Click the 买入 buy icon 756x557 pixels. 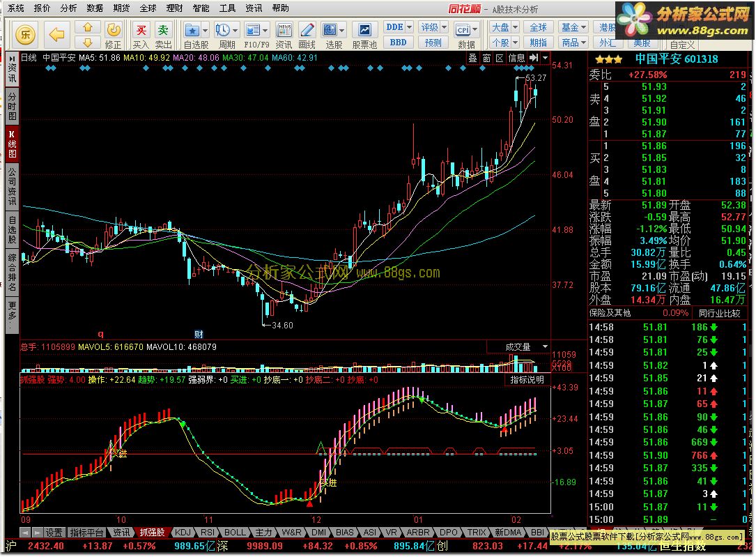141,30
